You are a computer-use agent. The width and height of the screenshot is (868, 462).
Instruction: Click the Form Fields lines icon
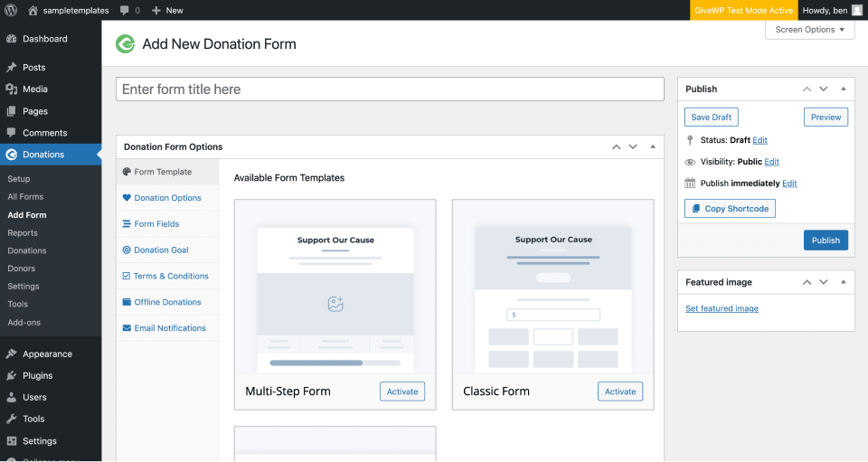coord(127,224)
